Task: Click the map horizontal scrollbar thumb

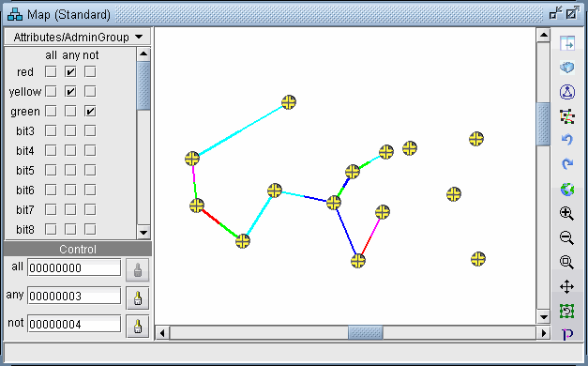Action: pyautogui.click(x=365, y=333)
